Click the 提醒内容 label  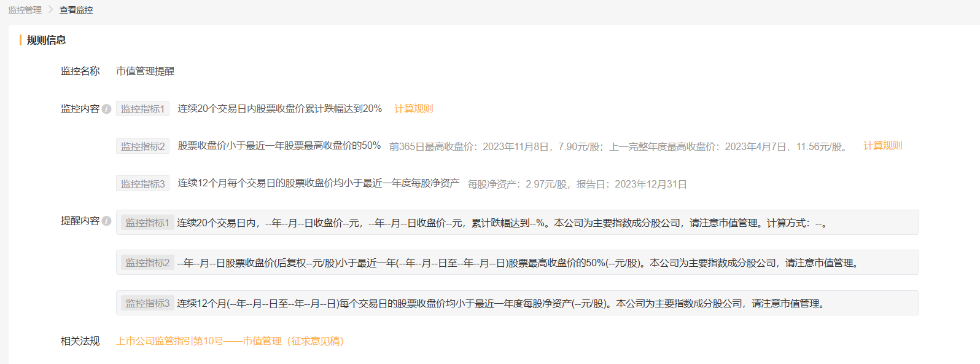click(80, 221)
